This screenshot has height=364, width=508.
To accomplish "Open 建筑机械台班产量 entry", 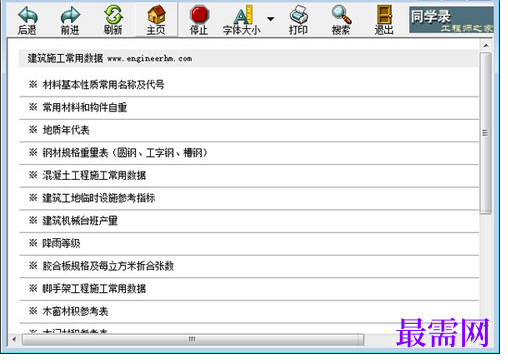I will 80,221.
